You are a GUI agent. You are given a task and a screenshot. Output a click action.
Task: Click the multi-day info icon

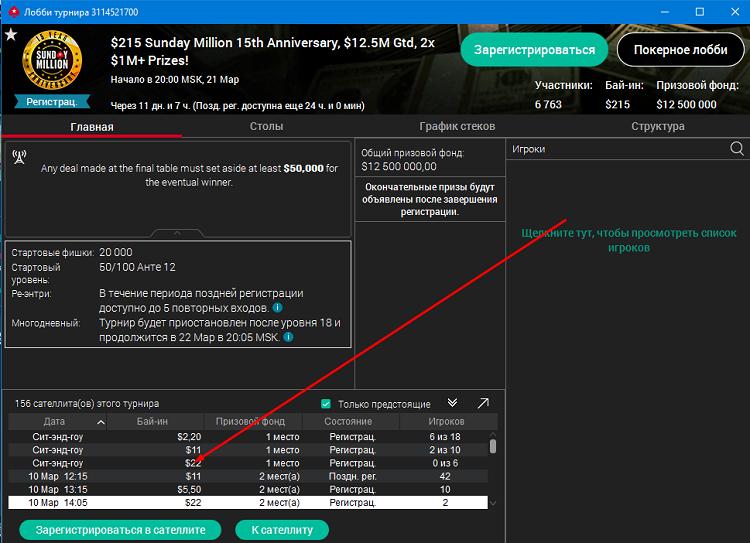pos(288,337)
